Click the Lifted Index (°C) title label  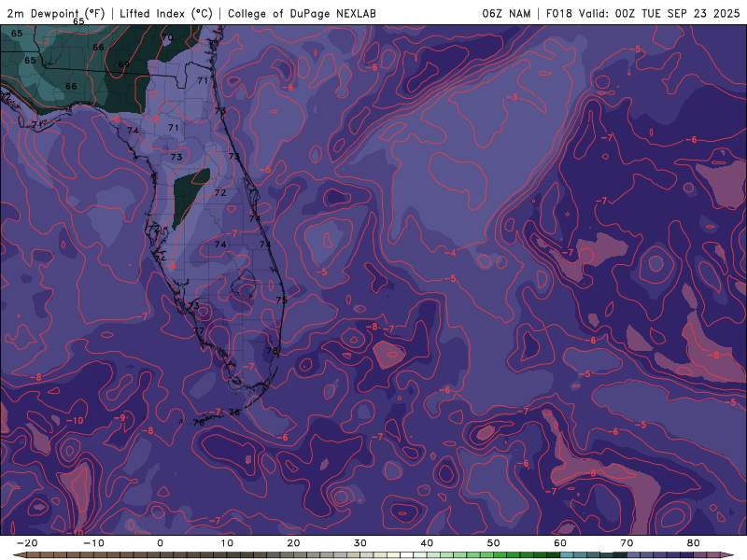click(166, 13)
